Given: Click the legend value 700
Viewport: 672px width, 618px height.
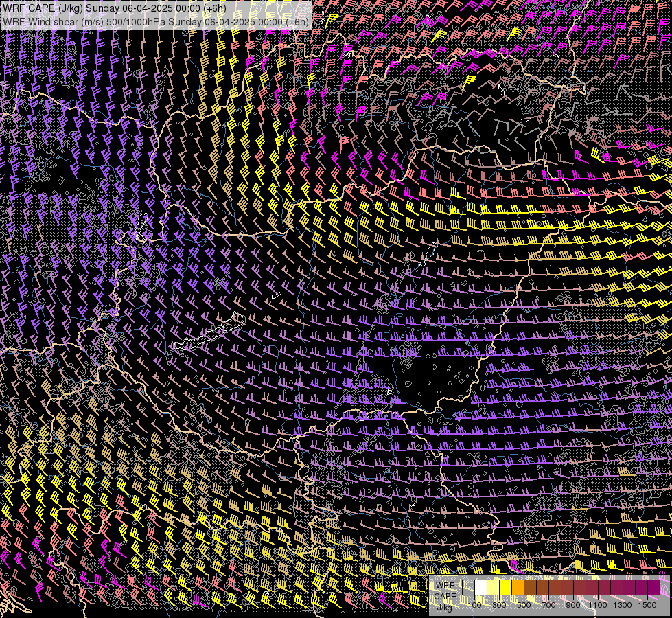Looking at the screenshot, I should pyautogui.click(x=548, y=605).
